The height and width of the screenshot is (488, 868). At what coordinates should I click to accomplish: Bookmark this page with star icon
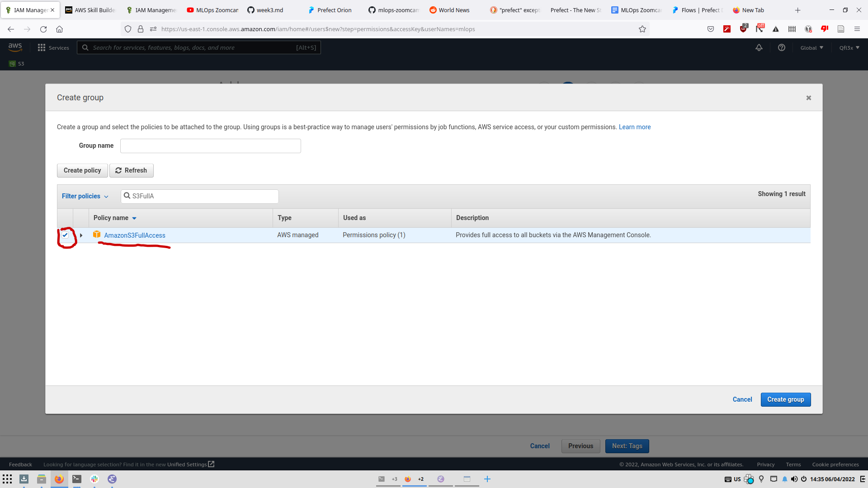coord(642,29)
